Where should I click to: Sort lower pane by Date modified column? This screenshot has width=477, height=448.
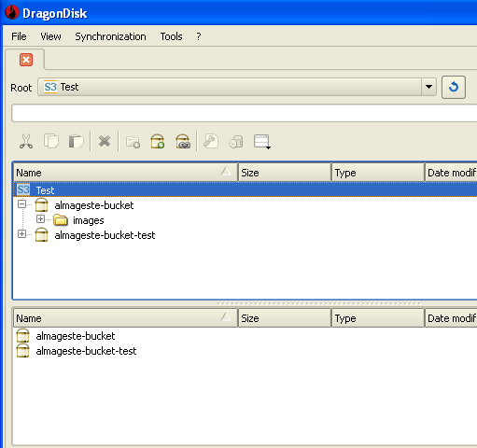point(451,318)
